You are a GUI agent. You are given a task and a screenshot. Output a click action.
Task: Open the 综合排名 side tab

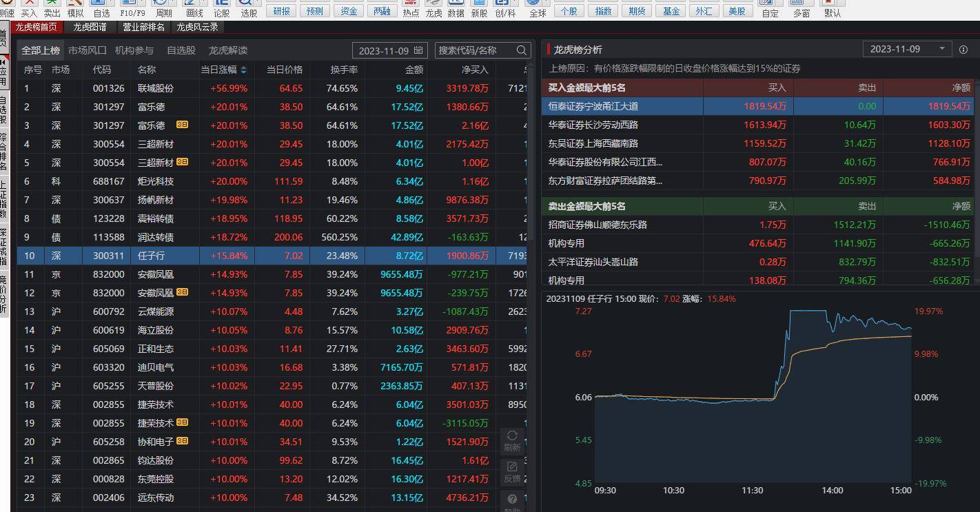pyautogui.click(x=3, y=152)
